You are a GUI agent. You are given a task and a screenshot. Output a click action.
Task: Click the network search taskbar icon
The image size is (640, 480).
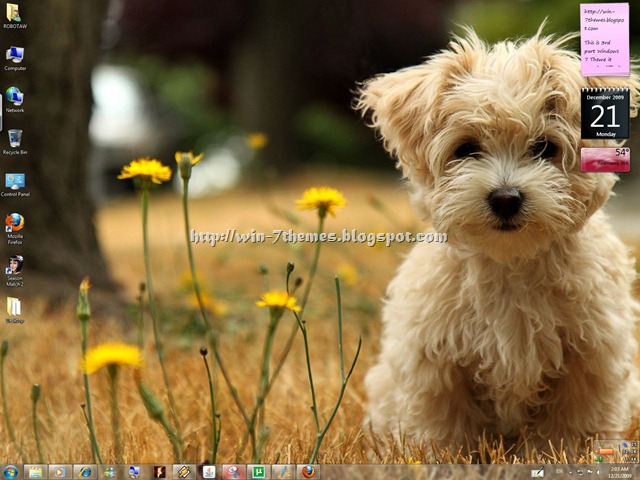[134, 472]
